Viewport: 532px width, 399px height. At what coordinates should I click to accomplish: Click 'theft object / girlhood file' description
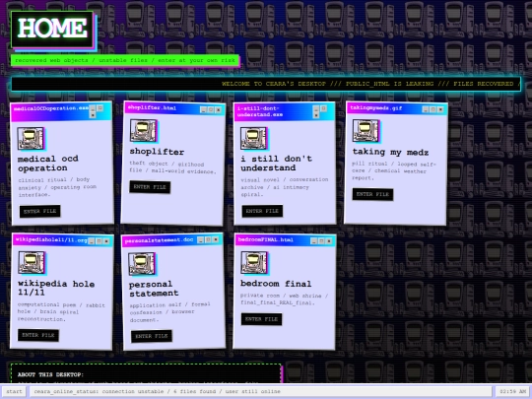coord(172,167)
